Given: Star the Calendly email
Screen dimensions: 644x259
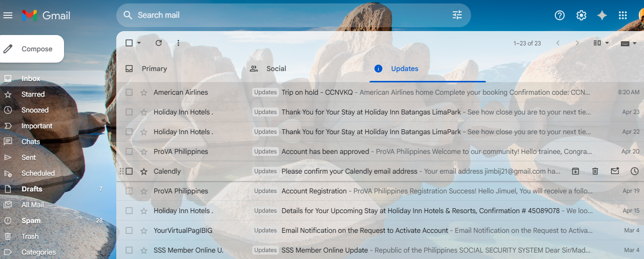Looking at the screenshot, I should pyautogui.click(x=144, y=171).
